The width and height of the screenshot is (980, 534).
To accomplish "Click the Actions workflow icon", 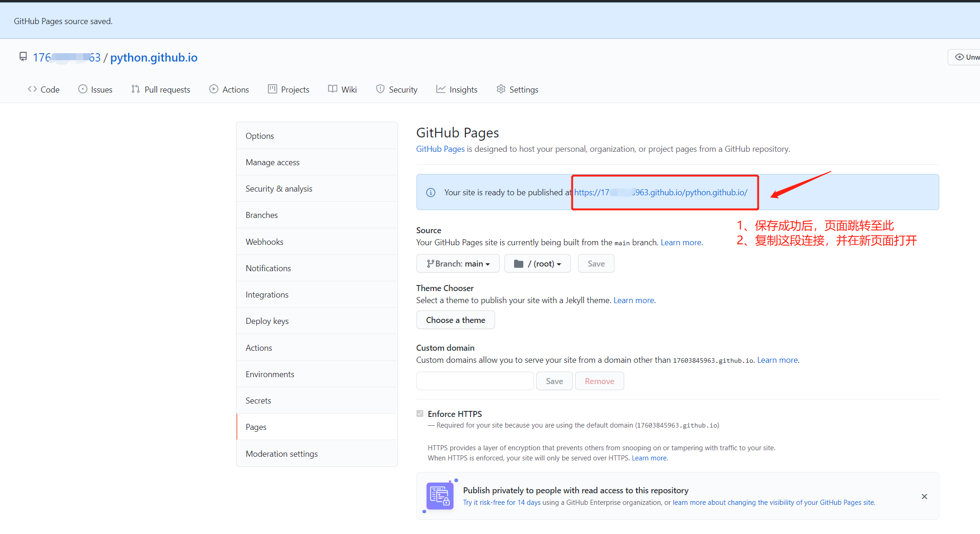I will click(x=214, y=89).
